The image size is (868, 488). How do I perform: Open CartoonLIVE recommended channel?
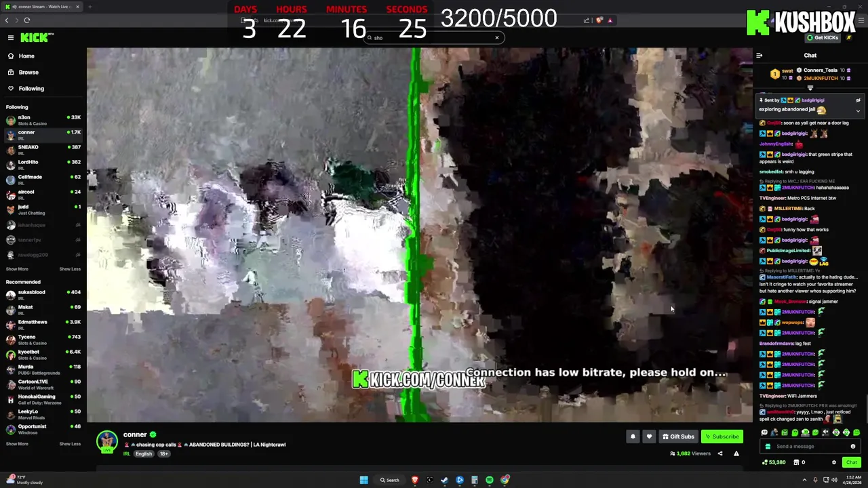tap(42, 384)
